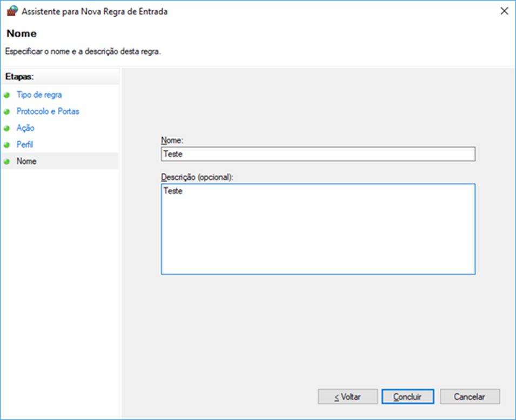
Task: Click green bullet beside Tipo de regra
Action: point(6,95)
